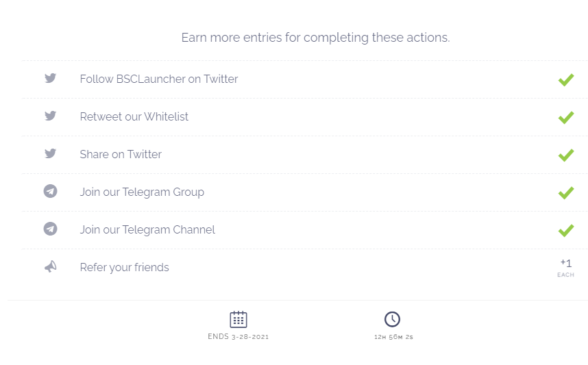Click the calendar icon above end date

pos(238,319)
